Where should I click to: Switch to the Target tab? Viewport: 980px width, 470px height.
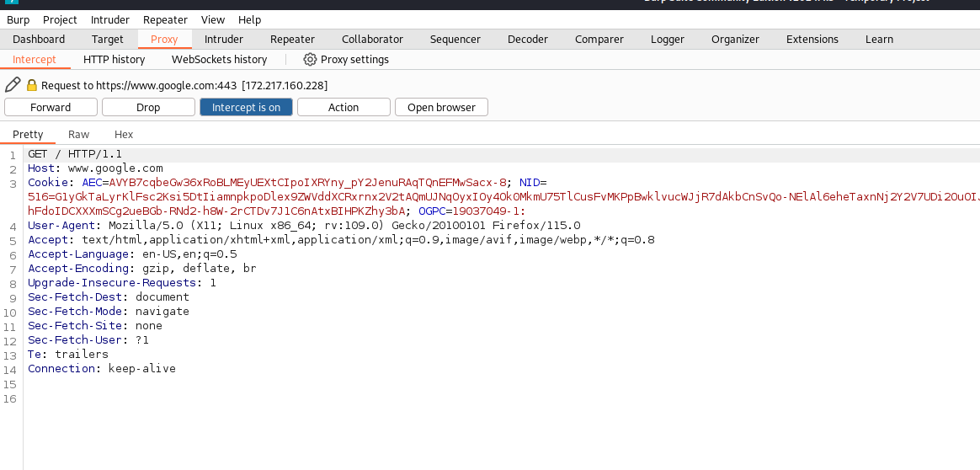coord(108,40)
